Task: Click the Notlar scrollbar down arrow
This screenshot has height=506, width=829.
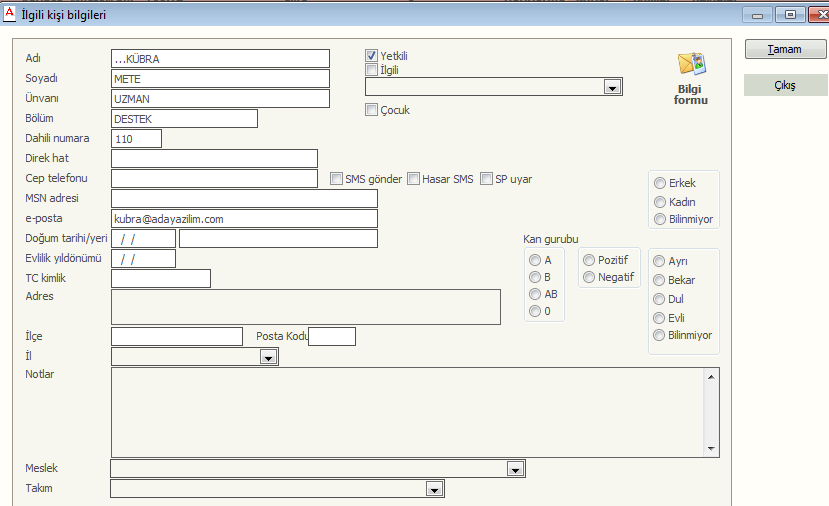Action: [x=712, y=449]
